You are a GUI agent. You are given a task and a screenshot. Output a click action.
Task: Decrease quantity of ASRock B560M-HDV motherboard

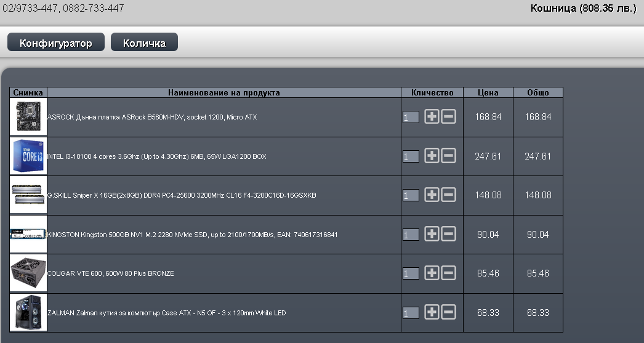448,116
